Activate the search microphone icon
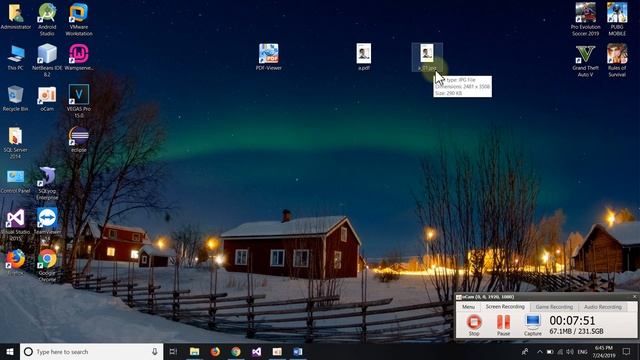 tap(155, 351)
